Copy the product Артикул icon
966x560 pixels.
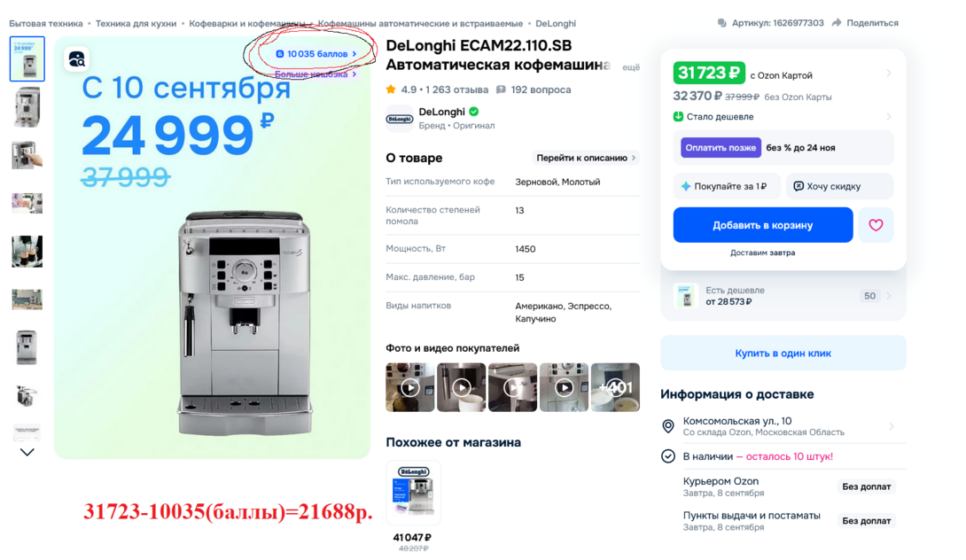(721, 23)
